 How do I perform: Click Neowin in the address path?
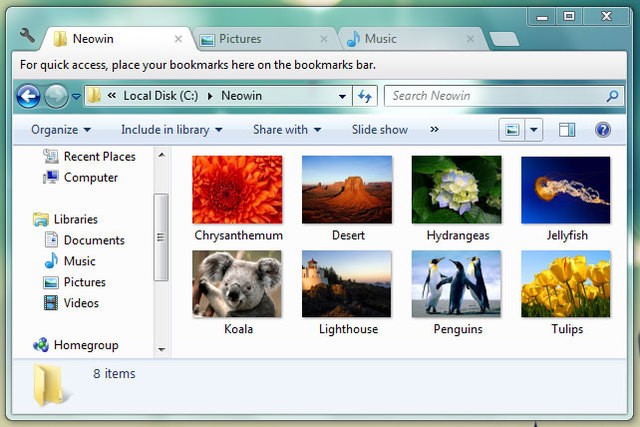pos(242,96)
